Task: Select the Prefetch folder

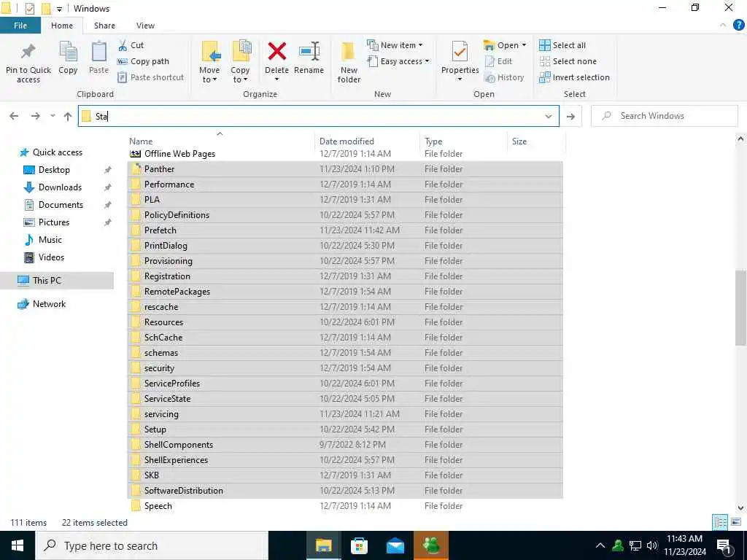Action: click(345, 230)
